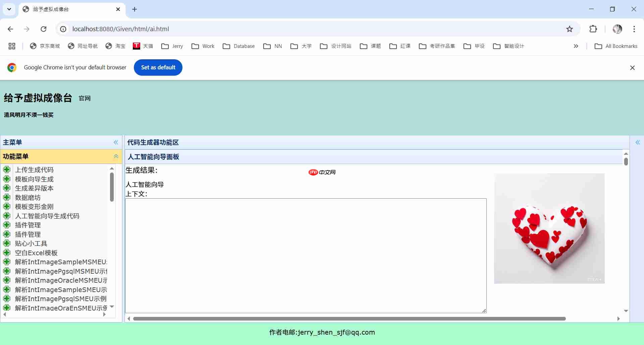The image size is (644, 345).
Task: Click the heart image thumbnail
Action: pyautogui.click(x=549, y=228)
